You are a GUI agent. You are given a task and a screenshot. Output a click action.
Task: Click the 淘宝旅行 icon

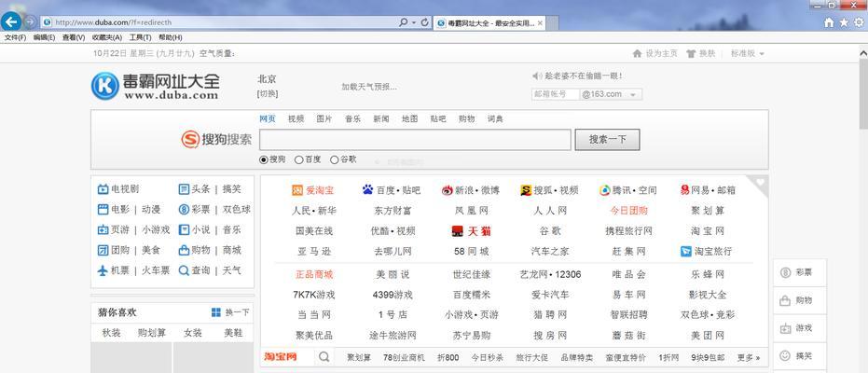(686, 251)
